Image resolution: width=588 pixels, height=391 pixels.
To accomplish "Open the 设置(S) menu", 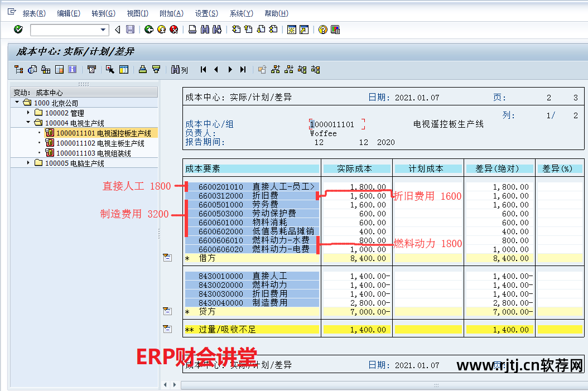I will pyautogui.click(x=206, y=13).
